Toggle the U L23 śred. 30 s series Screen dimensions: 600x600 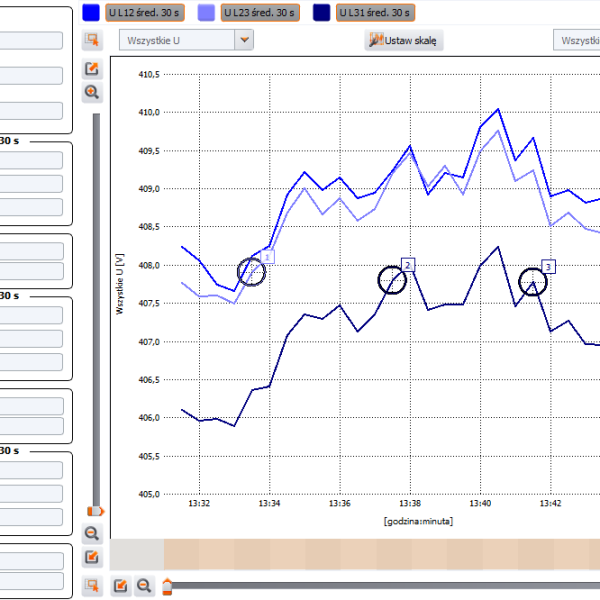pyautogui.click(x=260, y=12)
